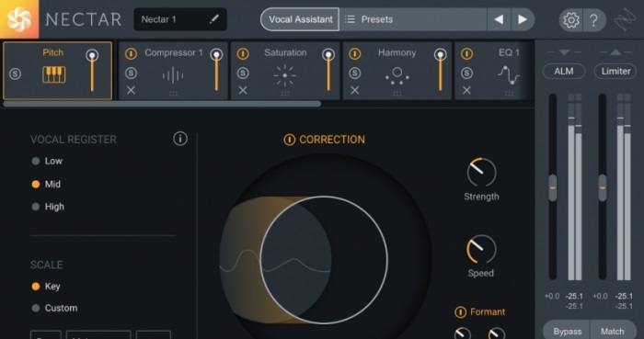644x339 pixels.
Task: Expand output meter triangle above Limiter
Action: click(615, 52)
